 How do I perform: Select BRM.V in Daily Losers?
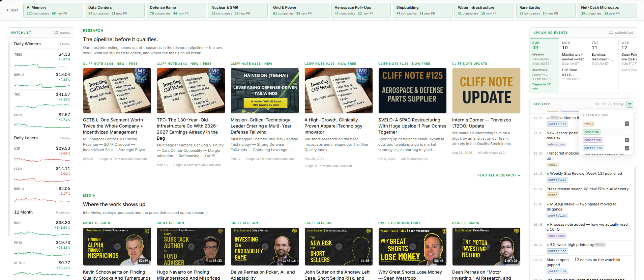click(42, 194)
